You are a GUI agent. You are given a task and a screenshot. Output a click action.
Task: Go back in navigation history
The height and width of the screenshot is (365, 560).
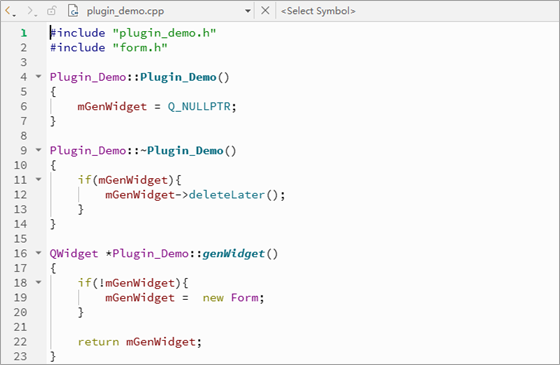9,11
